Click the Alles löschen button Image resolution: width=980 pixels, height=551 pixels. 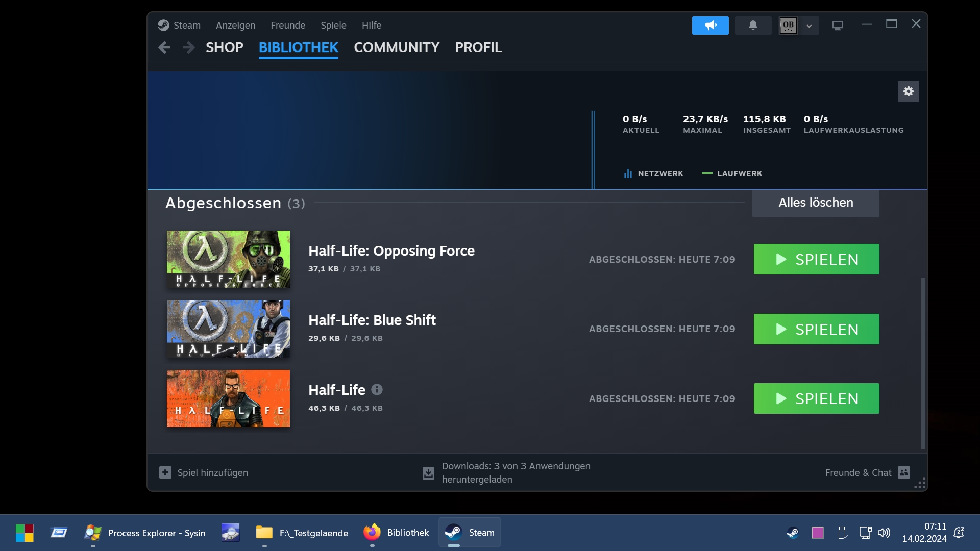815,203
